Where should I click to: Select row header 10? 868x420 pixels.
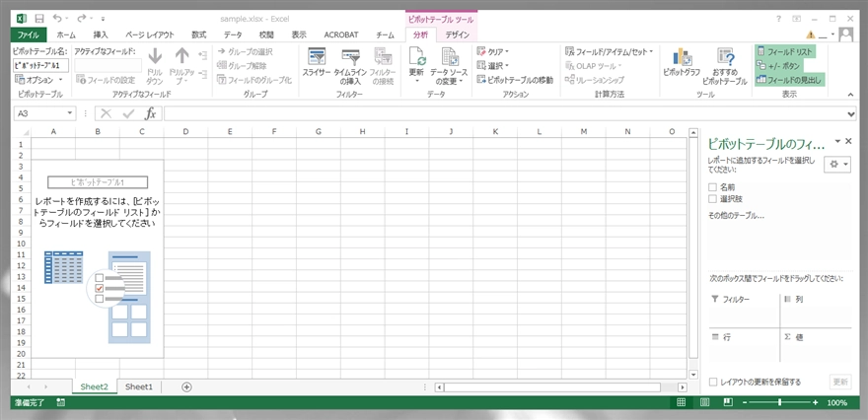(21, 243)
